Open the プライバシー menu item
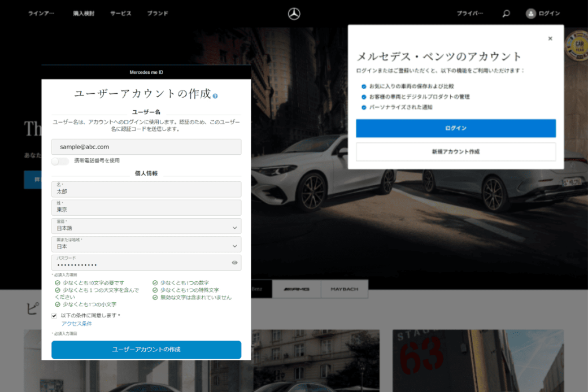 coord(470,14)
